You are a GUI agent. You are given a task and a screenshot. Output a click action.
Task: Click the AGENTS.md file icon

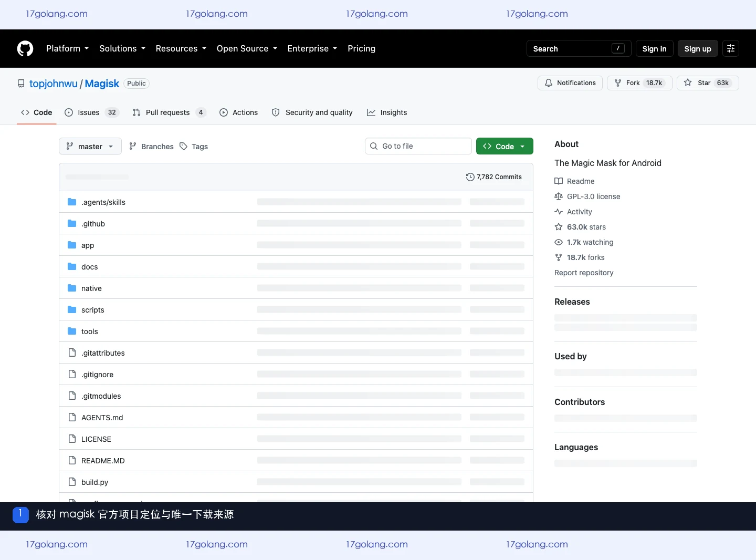pyautogui.click(x=72, y=417)
